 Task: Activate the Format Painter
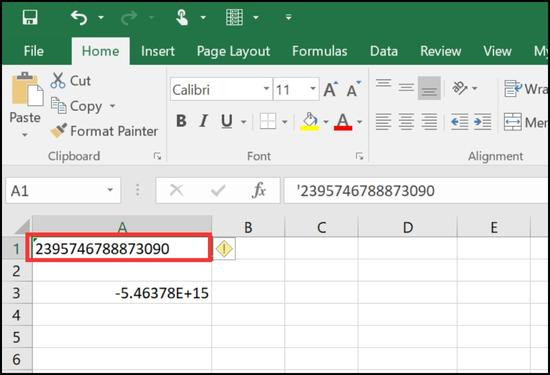pos(104,131)
